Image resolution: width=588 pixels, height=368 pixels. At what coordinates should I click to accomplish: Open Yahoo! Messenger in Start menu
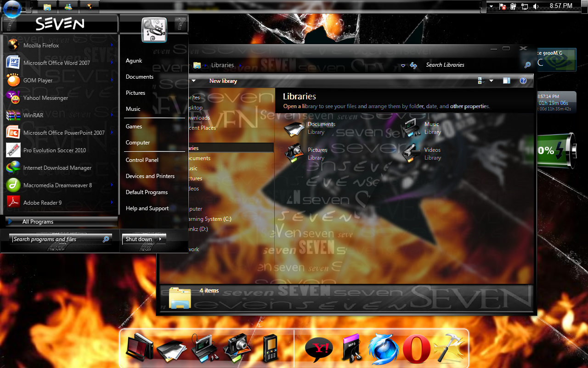point(60,98)
